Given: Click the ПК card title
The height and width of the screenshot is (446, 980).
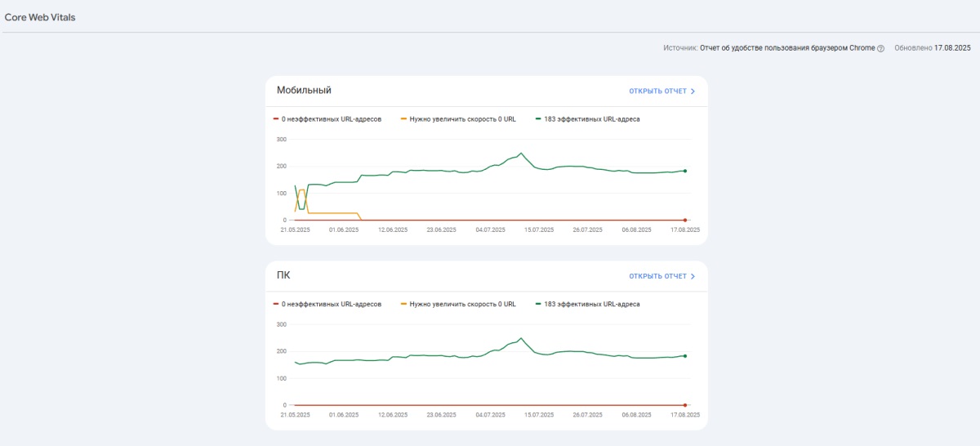Looking at the screenshot, I should [x=283, y=275].
